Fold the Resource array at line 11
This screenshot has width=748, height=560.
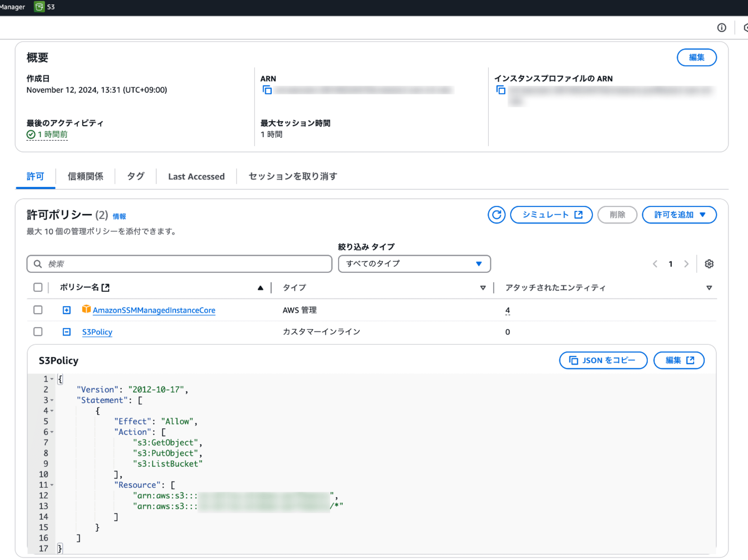[x=52, y=485]
